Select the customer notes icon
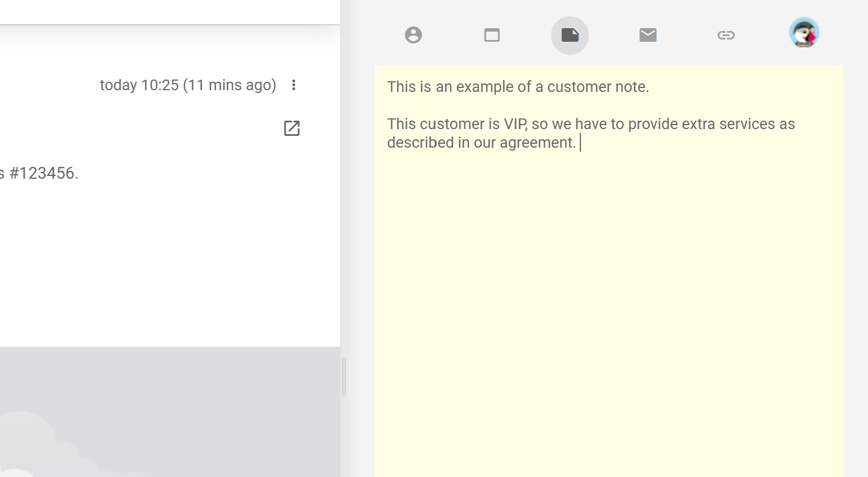 pyautogui.click(x=570, y=35)
